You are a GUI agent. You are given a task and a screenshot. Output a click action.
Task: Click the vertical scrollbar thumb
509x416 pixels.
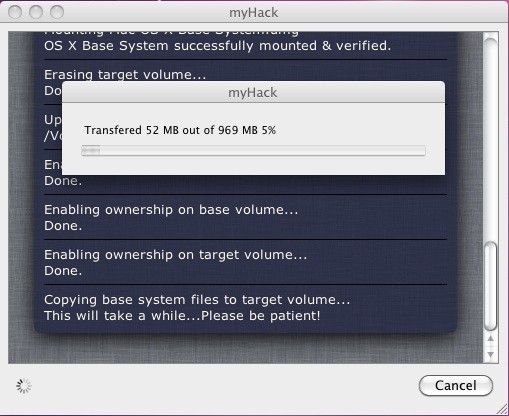click(490, 287)
